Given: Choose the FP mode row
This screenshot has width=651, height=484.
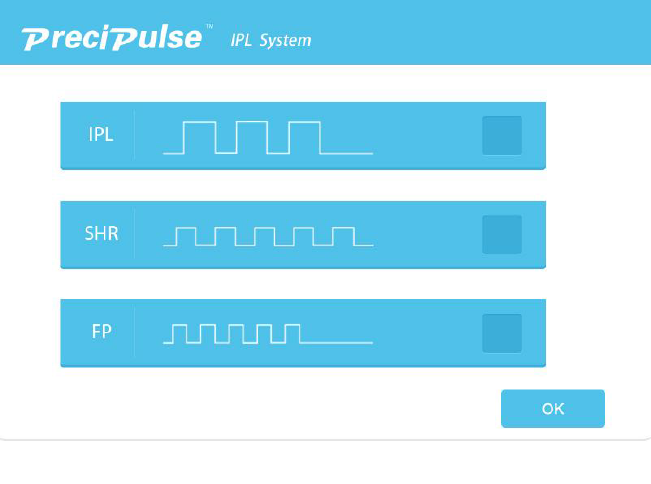Looking at the screenshot, I should (x=303, y=333).
